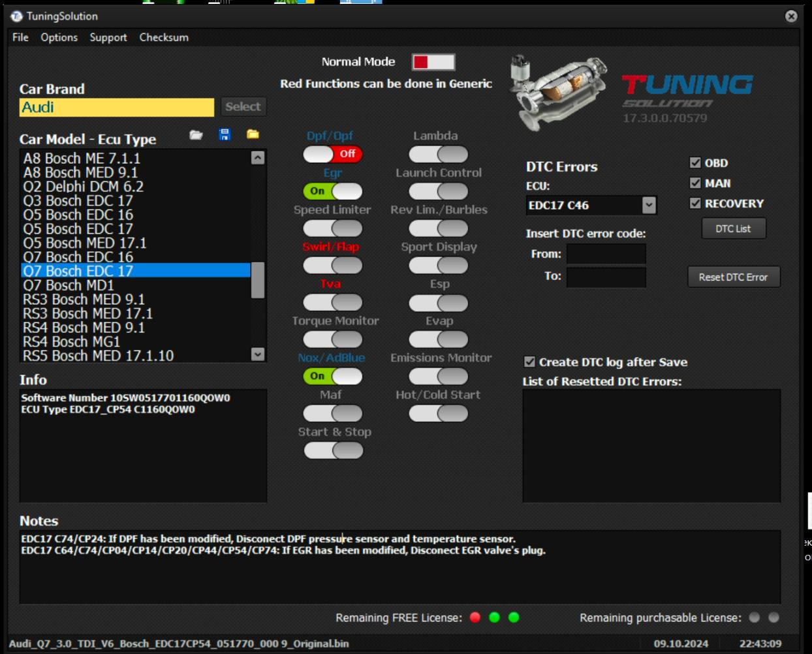Enable the Evap switch
This screenshot has width=812, height=654.
[x=439, y=339]
